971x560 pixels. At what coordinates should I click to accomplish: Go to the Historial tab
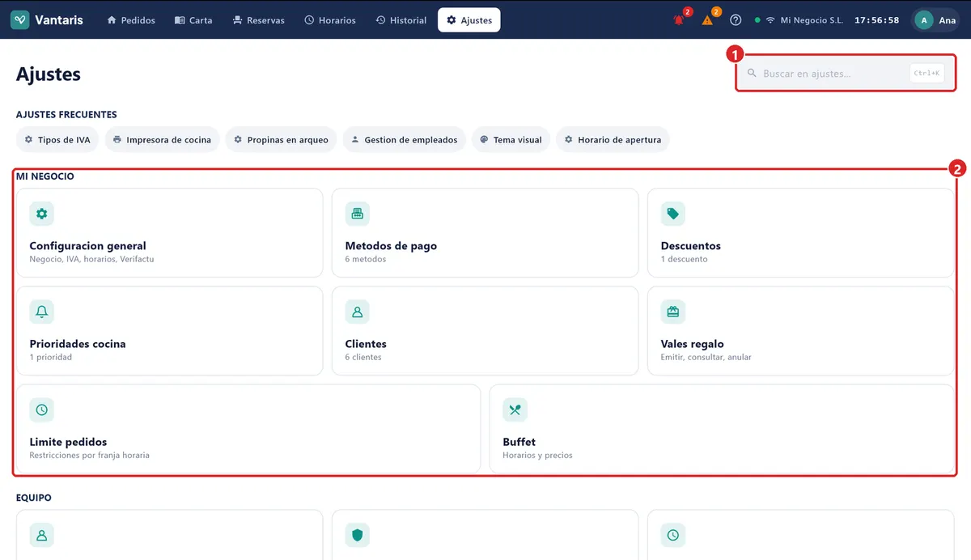[401, 20]
